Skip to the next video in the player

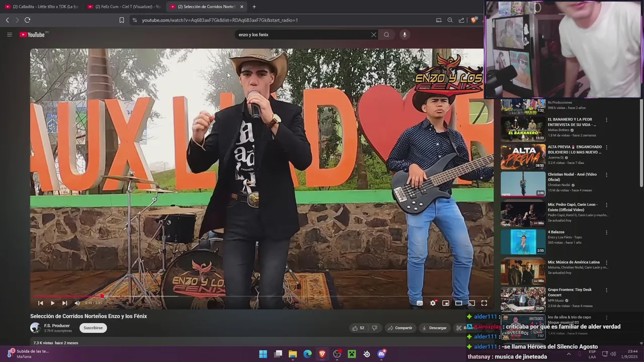(64, 303)
